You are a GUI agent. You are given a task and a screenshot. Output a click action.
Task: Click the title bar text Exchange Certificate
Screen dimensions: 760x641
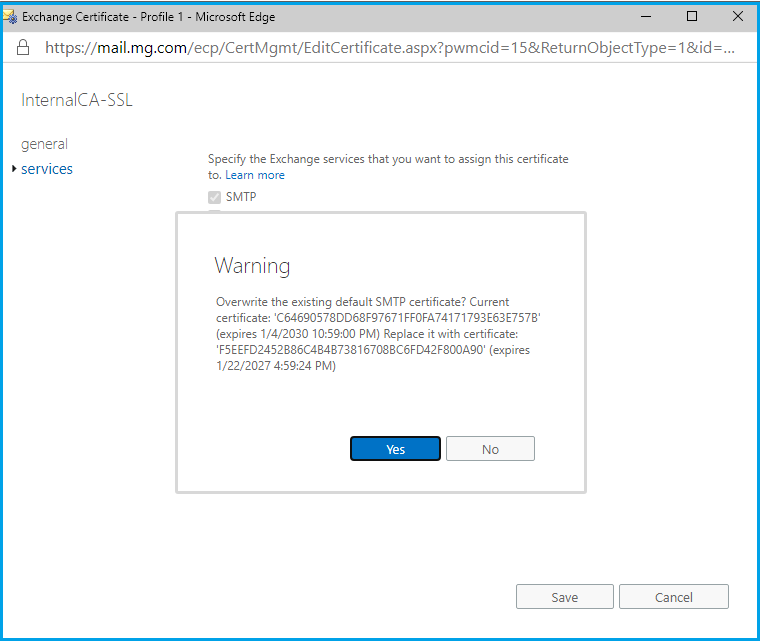[148, 17]
